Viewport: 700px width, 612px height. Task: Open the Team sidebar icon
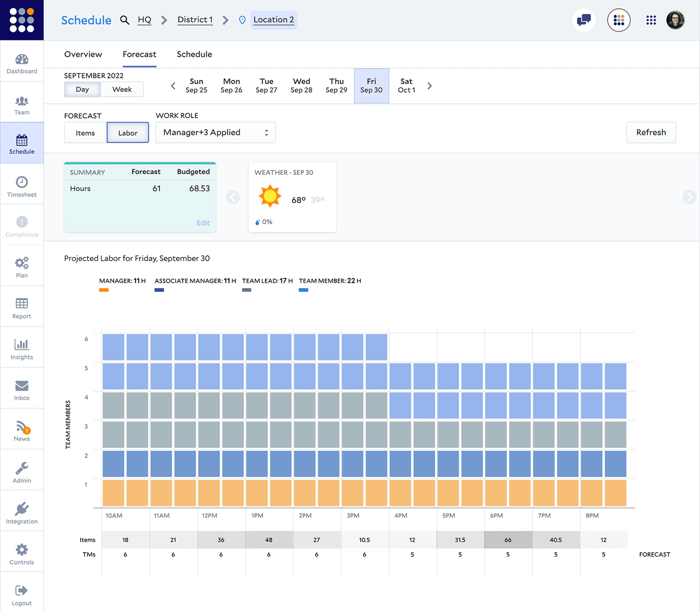click(22, 101)
